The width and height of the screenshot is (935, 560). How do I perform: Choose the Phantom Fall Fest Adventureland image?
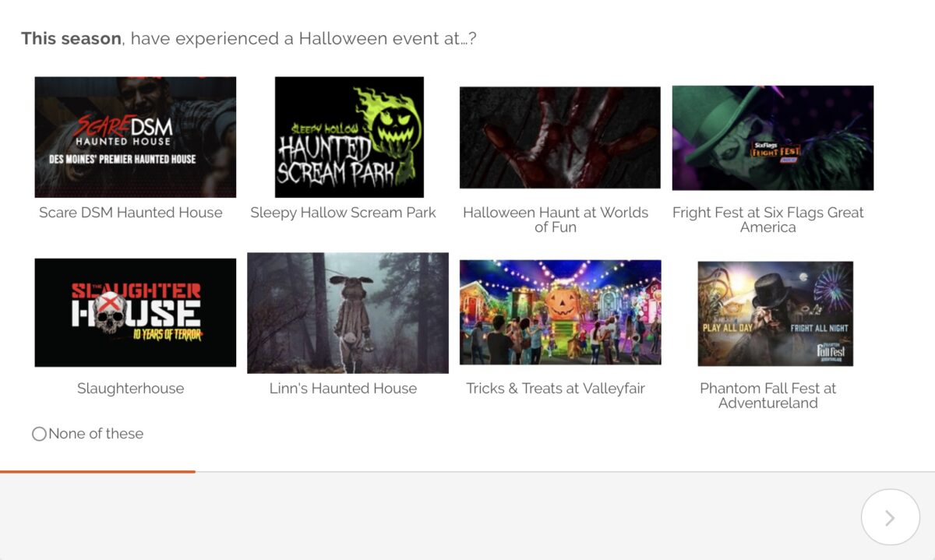[775, 313]
